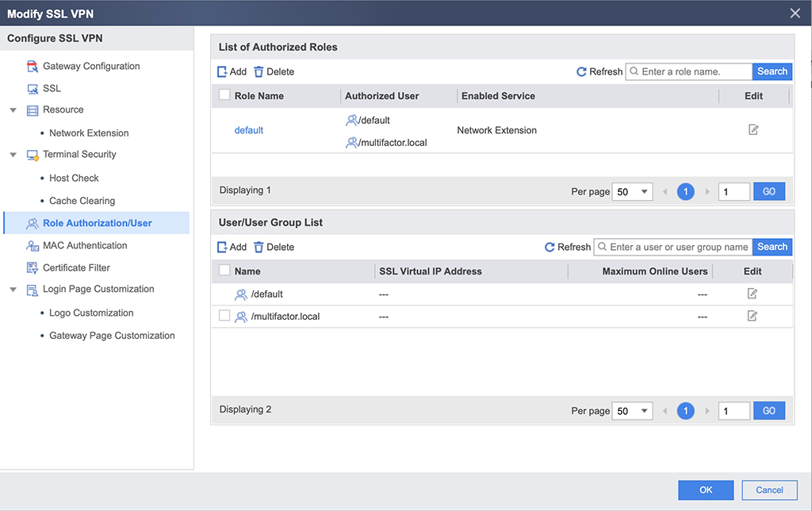
Task: Check the Role Name select-all checkbox
Action: [x=224, y=95]
